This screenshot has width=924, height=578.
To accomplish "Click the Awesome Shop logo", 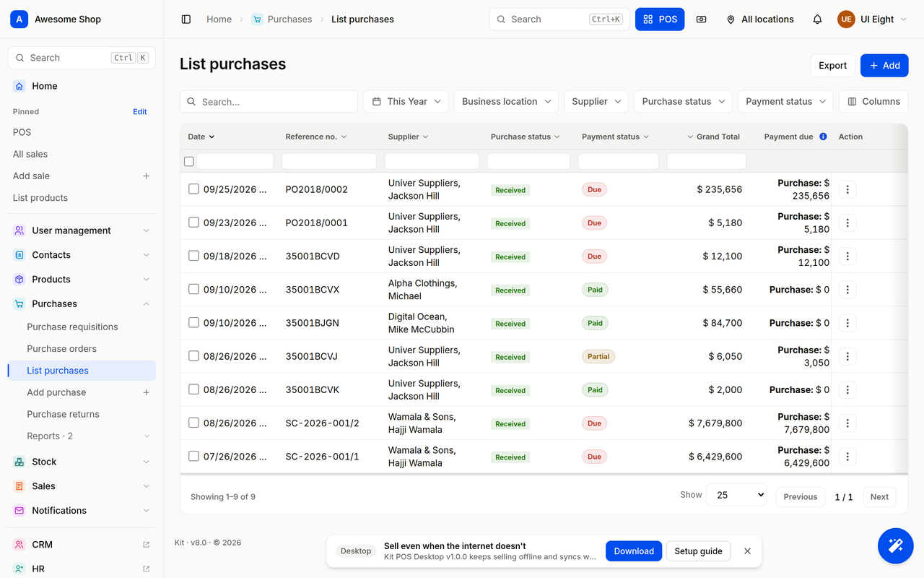I will (19, 20).
